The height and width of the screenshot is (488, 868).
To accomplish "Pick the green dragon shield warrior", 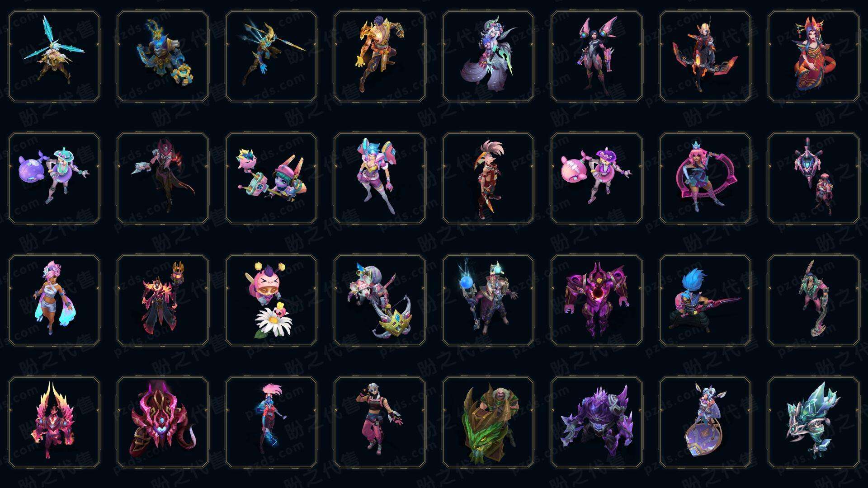I will click(488, 422).
